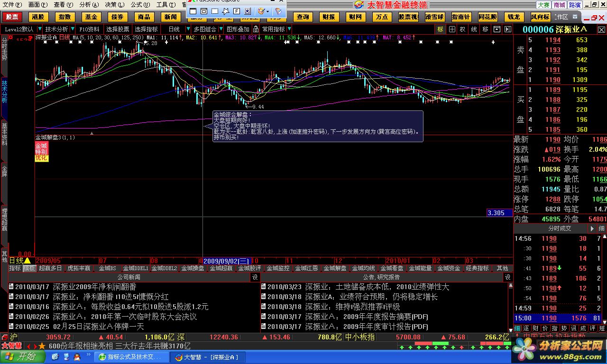This screenshot has height=364, width=607.
Task: Click F10资料 in the chart toolbar
Action: (x=89, y=29)
